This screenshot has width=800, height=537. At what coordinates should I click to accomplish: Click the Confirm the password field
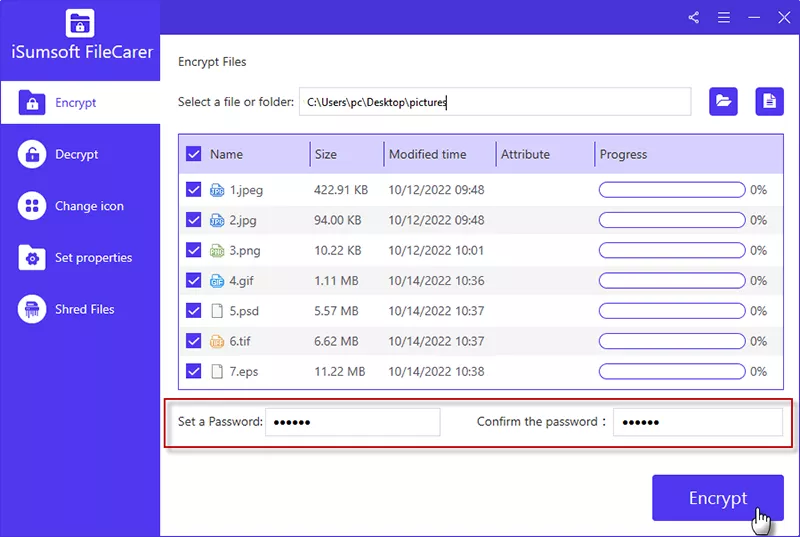(697, 422)
